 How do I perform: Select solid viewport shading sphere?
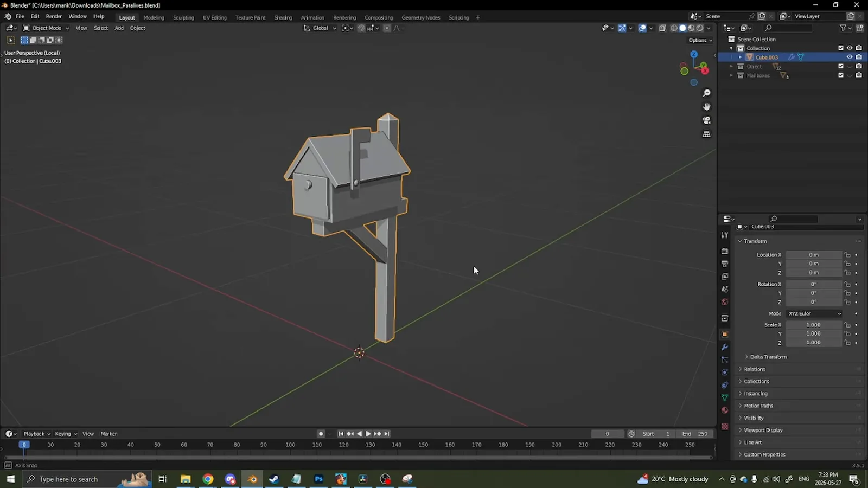[x=682, y=28]
